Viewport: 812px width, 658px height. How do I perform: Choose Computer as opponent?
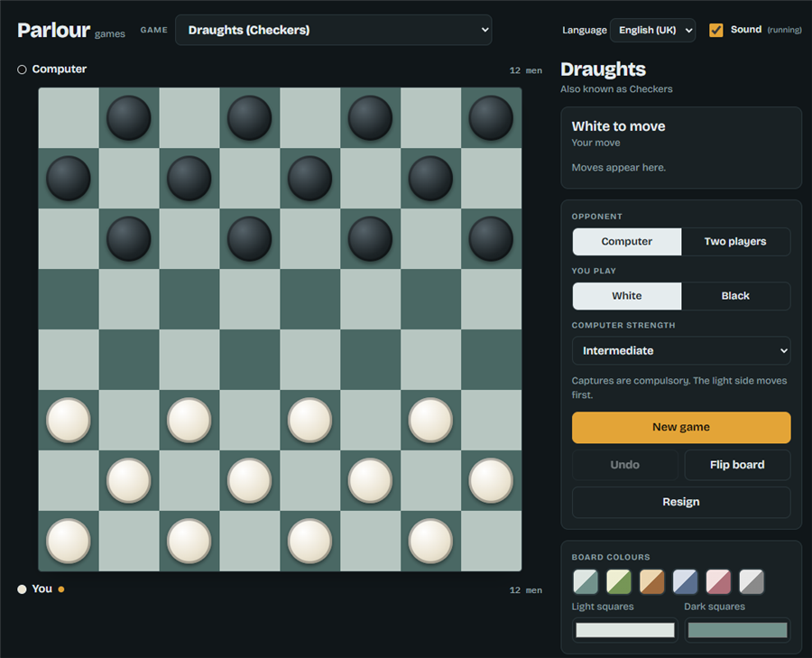[x=627, y=241]
